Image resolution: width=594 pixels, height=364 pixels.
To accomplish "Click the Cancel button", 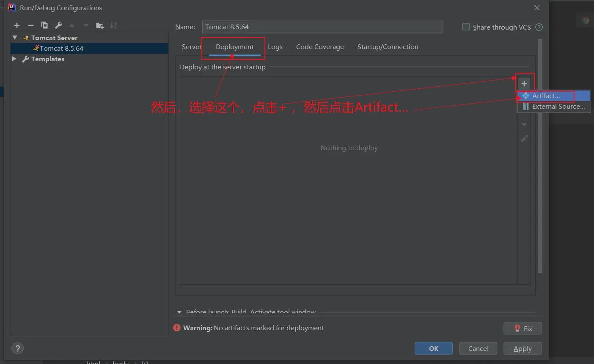I will pyautogui.click(x=478, y=348).
